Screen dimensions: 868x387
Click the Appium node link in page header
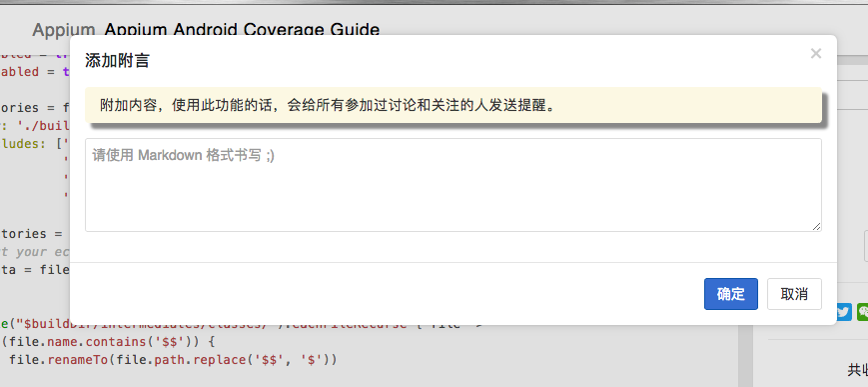(x=64, y=30)
